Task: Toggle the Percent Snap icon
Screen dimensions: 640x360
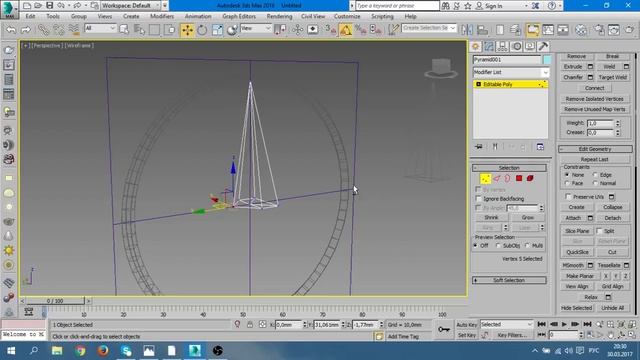Action: [x=360, y=30]
